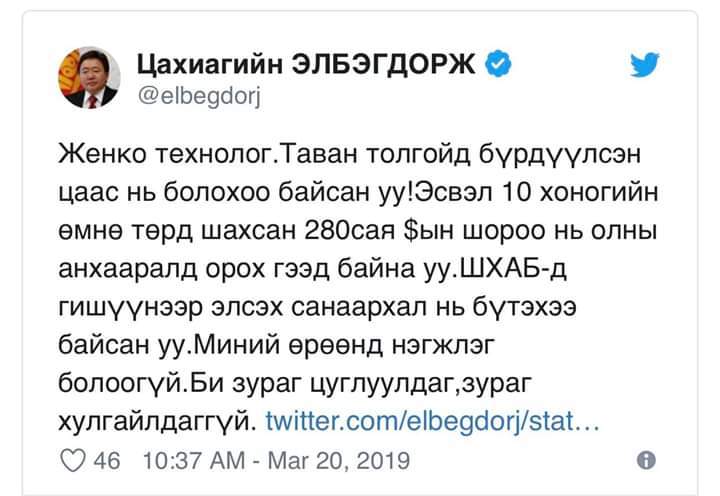Viewport: 720px width, 496px height.
Task: Click the 46 likes count
Action: click(107, 461)
